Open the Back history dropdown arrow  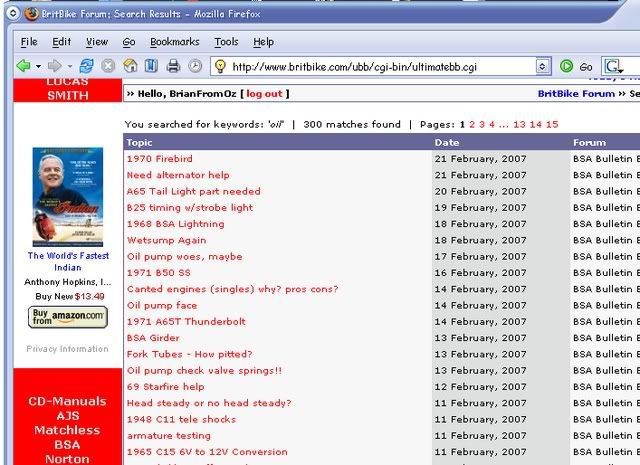click(38, 66)
